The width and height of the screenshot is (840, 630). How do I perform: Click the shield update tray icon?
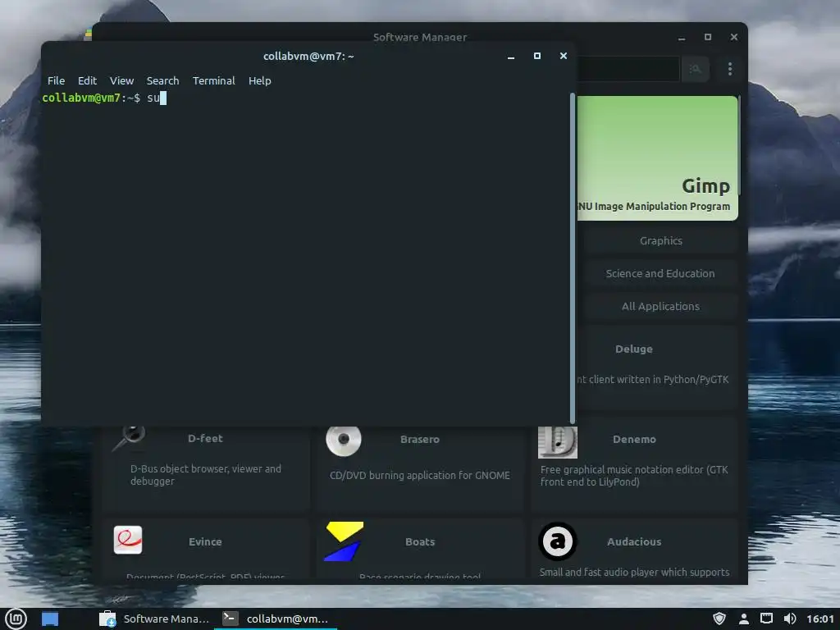pyautogui.click(x=719, y=619)
